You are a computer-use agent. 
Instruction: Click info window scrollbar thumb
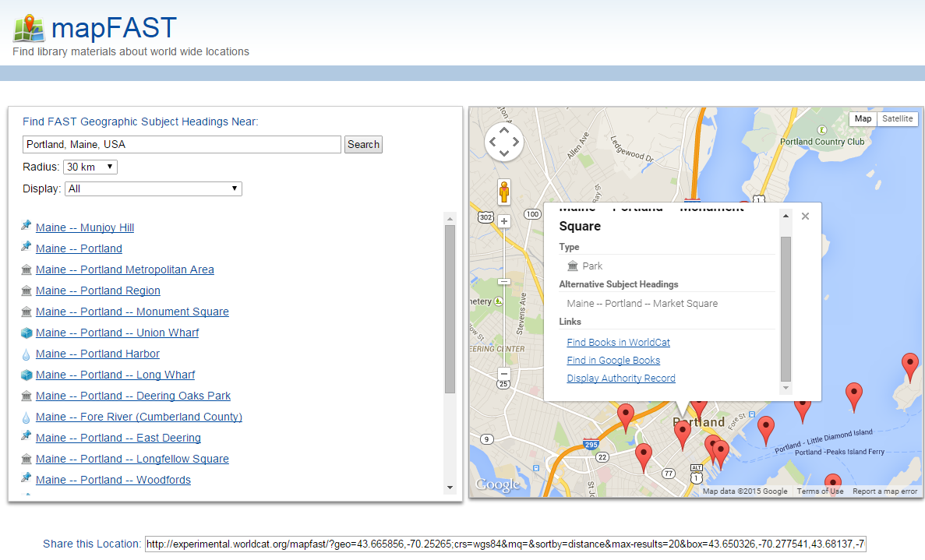(786, 309)
